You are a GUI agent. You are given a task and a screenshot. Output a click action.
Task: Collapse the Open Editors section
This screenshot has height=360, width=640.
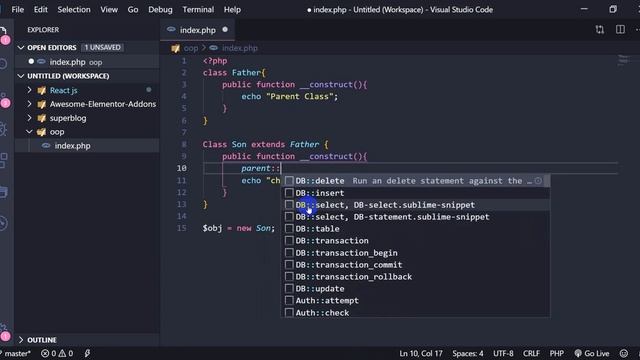(x=21, y=48)
